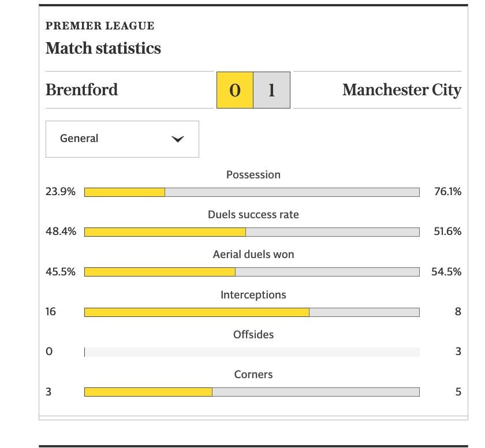Click the Match statistics title
Screen dimensions: 485x448
click(x=103, y=48)
